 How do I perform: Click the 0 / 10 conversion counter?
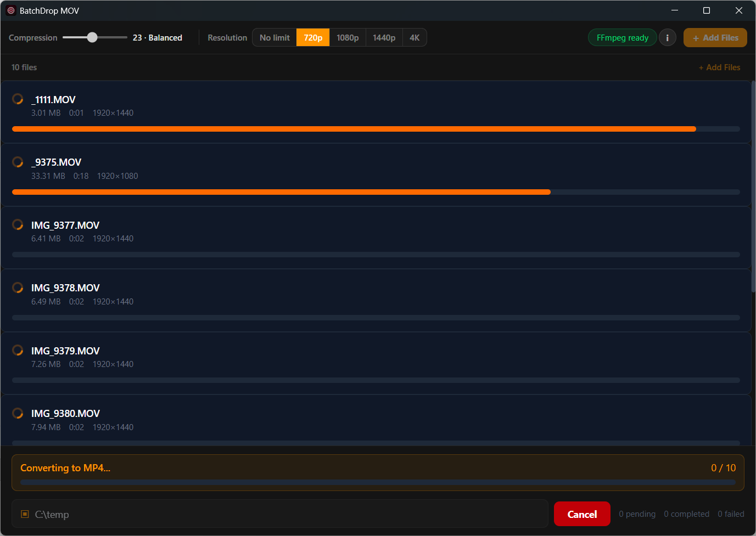coord(724,468)
